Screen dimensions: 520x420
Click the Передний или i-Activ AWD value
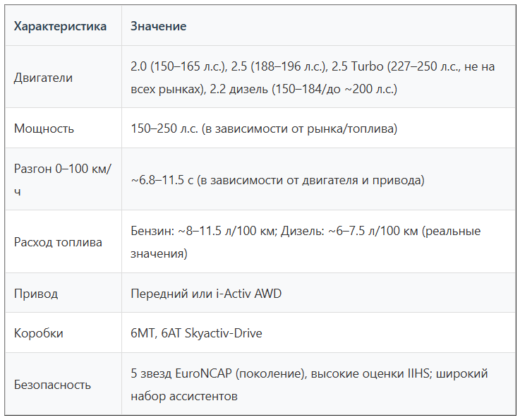pos(206,294)
